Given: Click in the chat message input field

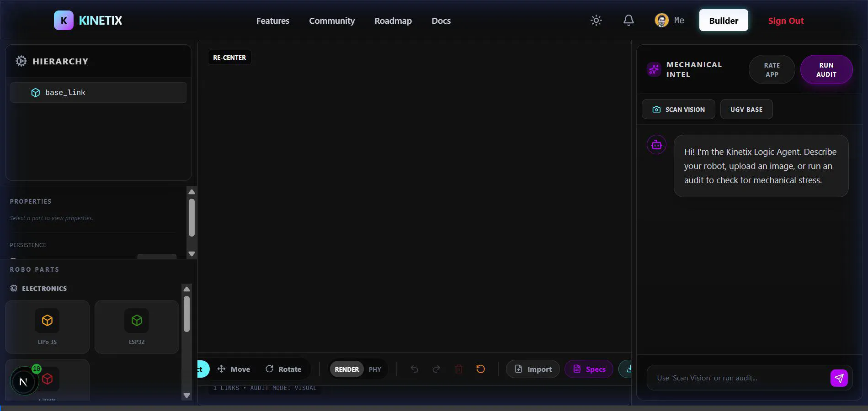Looking at the screenshot, I should pyautogui.click(x=736, y=378).
